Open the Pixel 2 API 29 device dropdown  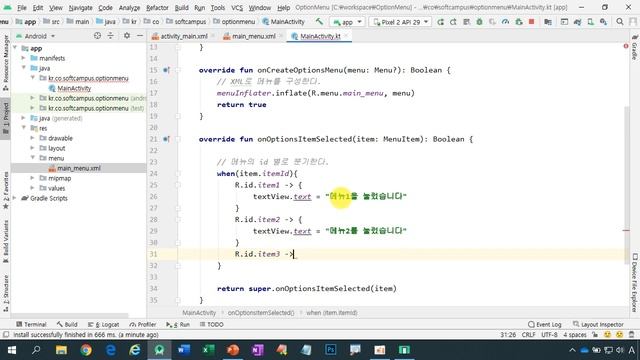tap(400, 22)
